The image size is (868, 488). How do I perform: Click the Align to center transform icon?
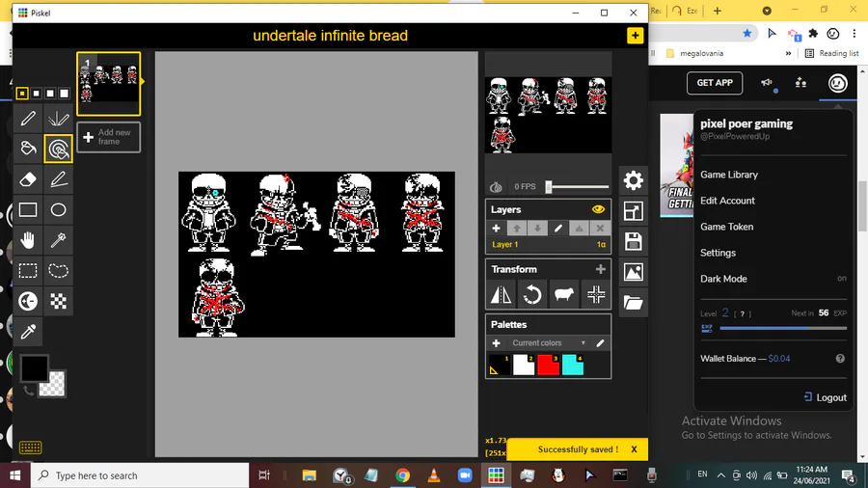596,294
